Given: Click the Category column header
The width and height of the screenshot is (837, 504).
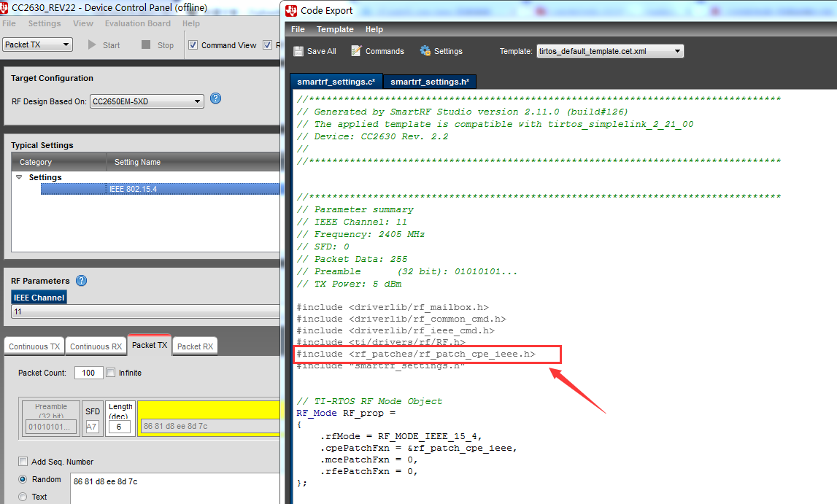Looking at the screenshot, I should pyautogui.click(x=58, y=162).
